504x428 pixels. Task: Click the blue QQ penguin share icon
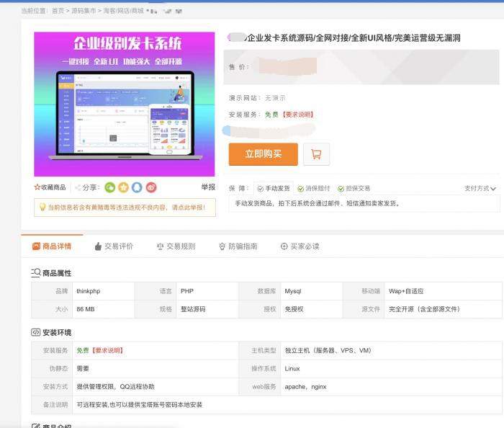click(138, 187)
